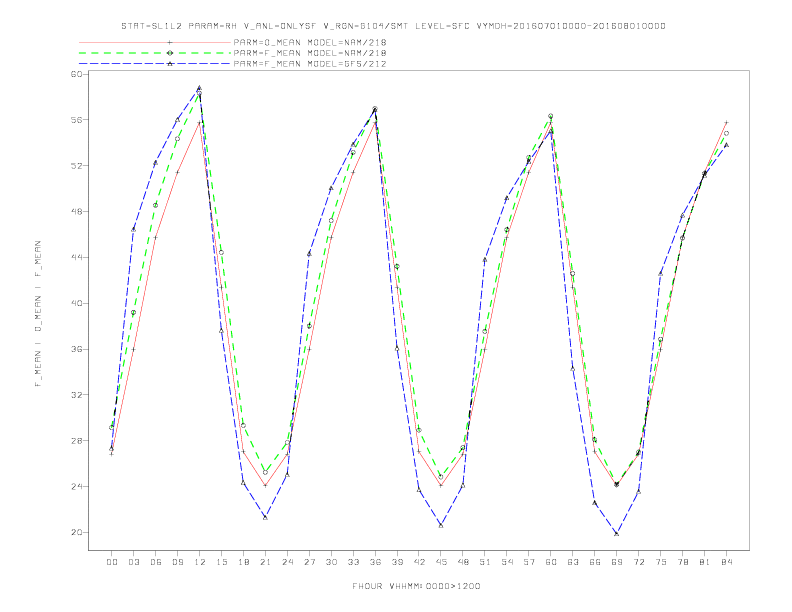Click x-axis tick label 06

pyautogui.click(x=156, y=562)
